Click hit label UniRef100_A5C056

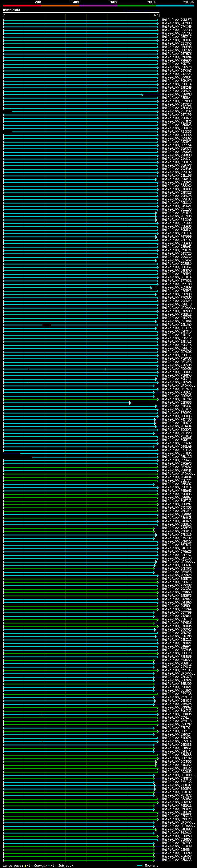click(x=176, y=369)
